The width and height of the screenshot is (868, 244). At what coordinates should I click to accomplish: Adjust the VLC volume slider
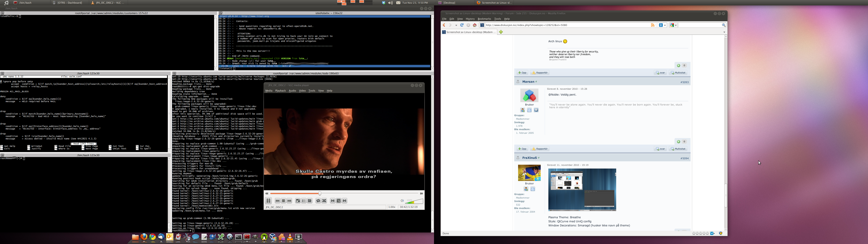click(x=414, y=201)
